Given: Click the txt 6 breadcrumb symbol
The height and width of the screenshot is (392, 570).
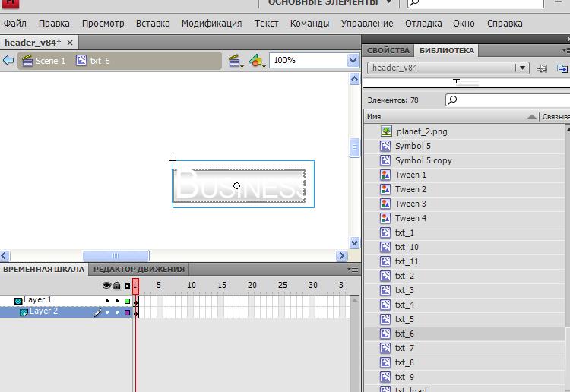Looking at the screenshot, I should tap(93, 60).
